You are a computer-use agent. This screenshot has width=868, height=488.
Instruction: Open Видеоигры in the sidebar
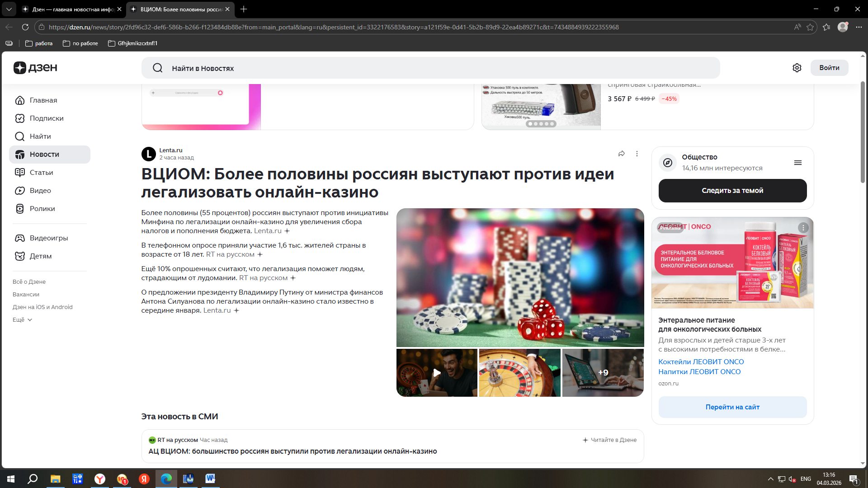(50, 238)
